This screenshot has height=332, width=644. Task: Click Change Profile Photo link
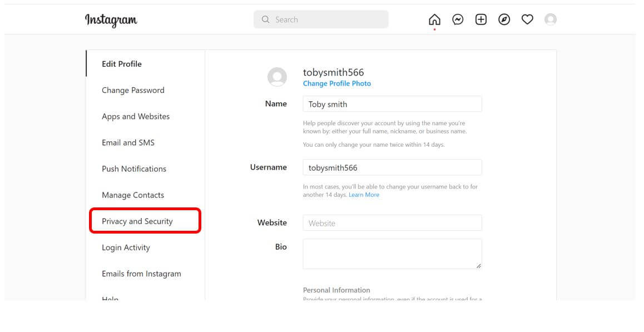[x=336, y=83]
